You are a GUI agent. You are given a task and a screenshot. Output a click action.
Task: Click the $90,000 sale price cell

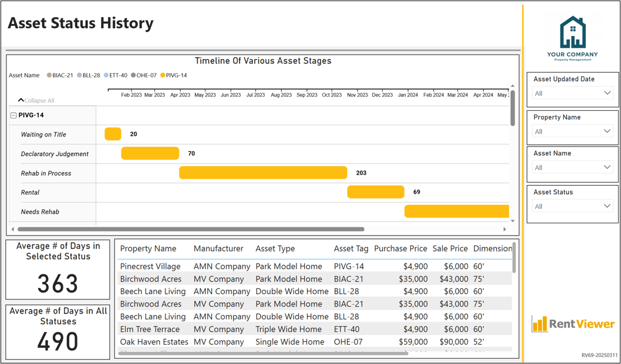click(x=454, y=342)
